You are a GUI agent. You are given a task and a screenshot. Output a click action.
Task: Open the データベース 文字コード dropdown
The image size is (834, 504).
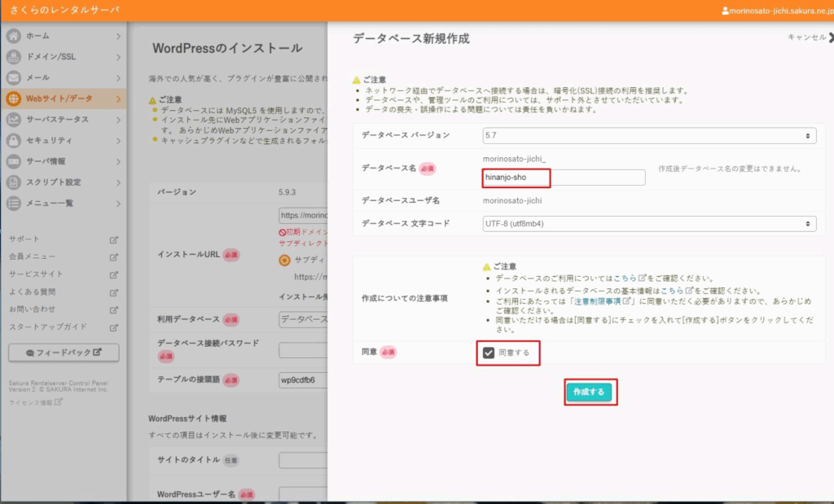(x=649, y=224)
